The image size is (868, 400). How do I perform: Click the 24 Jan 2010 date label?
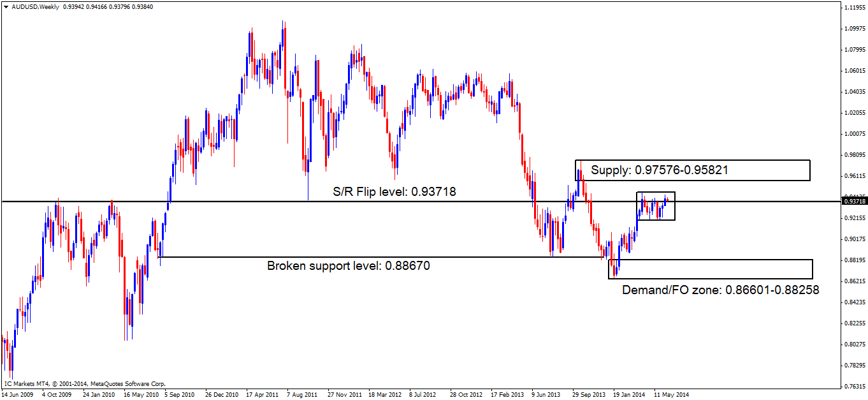(x=99, y=394)
